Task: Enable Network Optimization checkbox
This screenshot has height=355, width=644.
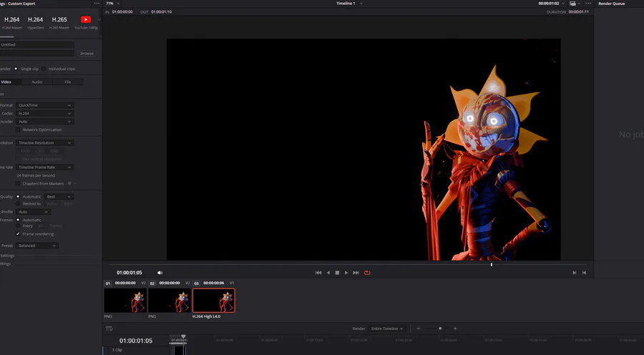Action: point(18,130)
